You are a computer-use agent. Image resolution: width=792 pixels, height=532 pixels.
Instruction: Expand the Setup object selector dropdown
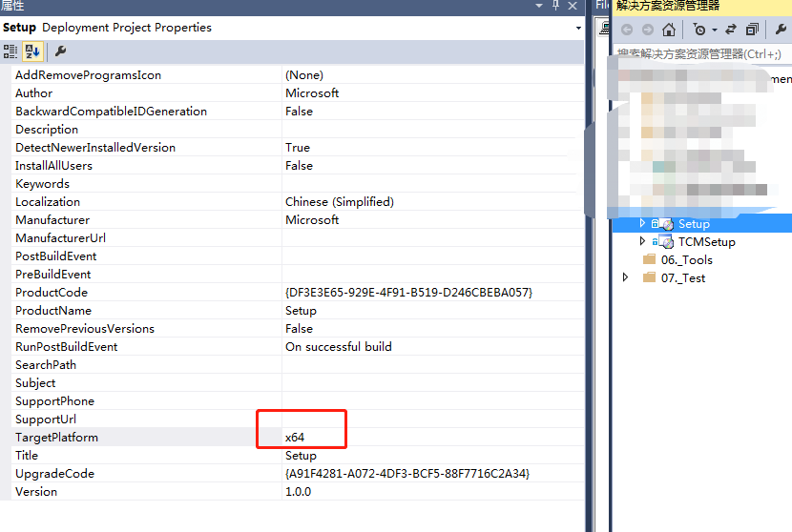(x=578, y=28)
